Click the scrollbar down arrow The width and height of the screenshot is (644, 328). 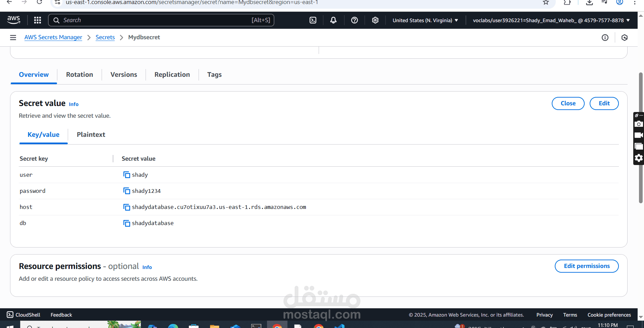click(x=641, y=317)
